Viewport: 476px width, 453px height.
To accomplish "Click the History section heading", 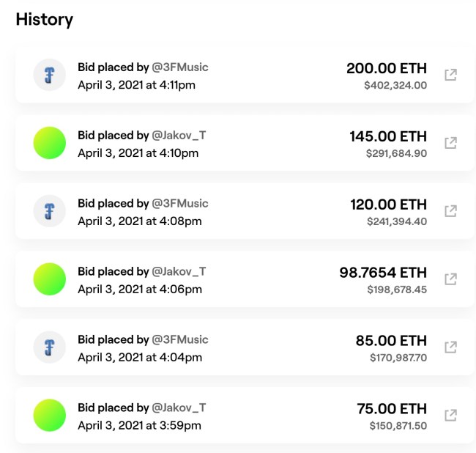I will point(45,20).
